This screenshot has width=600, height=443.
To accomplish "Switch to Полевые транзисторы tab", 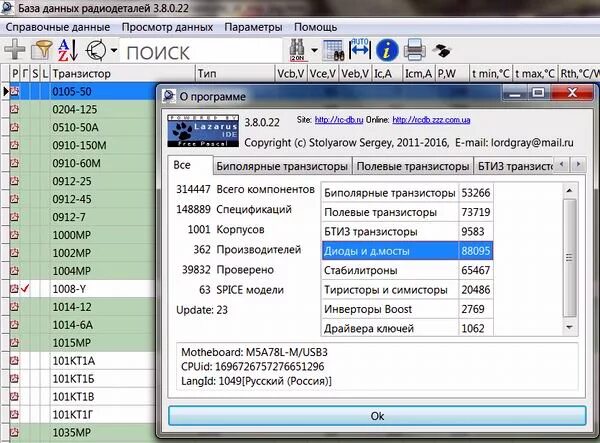I will [x=412, y=166].
